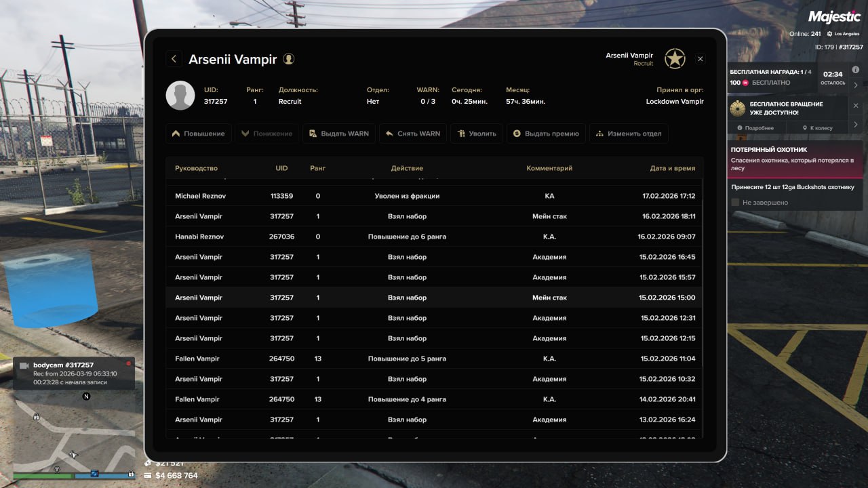Click the bodycam camera icon
This screenshot has height=488, width=868.
pos(24,365)
